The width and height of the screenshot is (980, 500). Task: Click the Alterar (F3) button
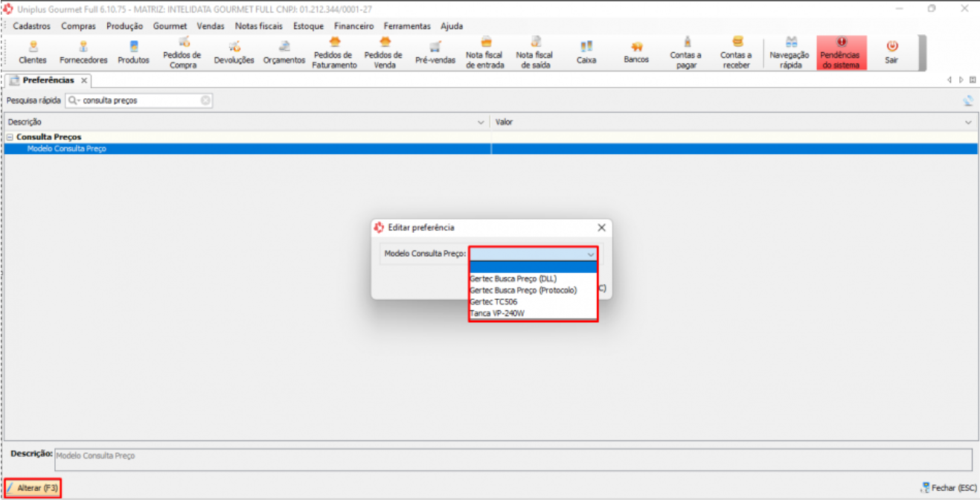pyautogui.click(x=33, y=488)
